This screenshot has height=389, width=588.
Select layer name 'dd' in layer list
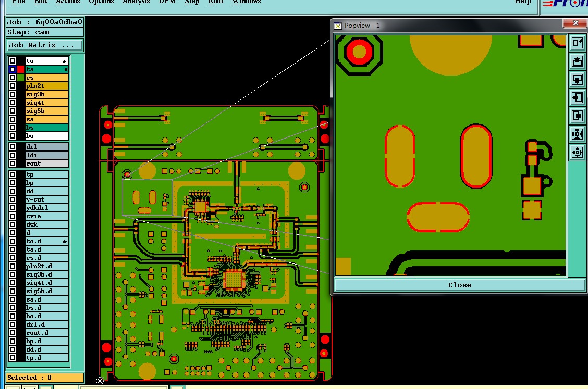[x=46, y=191]
